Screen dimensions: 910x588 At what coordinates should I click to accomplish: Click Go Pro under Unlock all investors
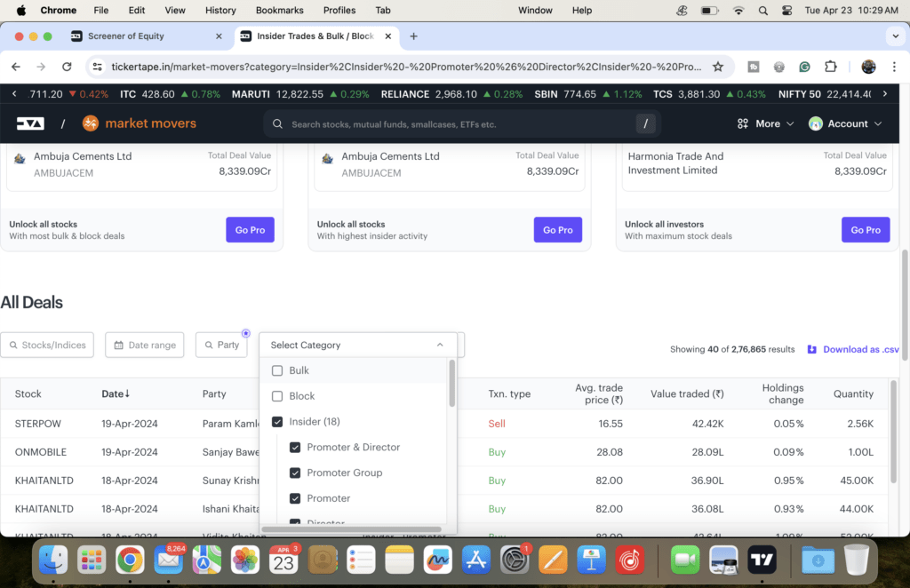tap(866, 230)
